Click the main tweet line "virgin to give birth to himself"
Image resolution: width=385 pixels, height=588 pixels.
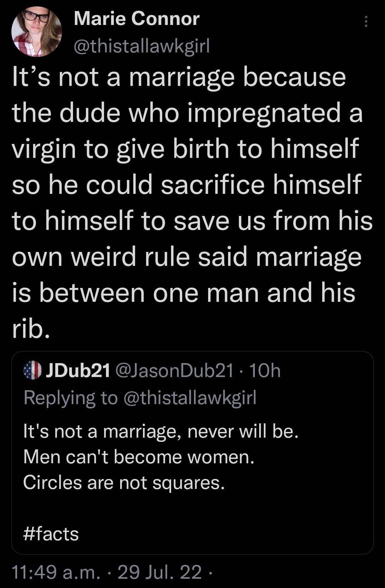coord(185,149)
